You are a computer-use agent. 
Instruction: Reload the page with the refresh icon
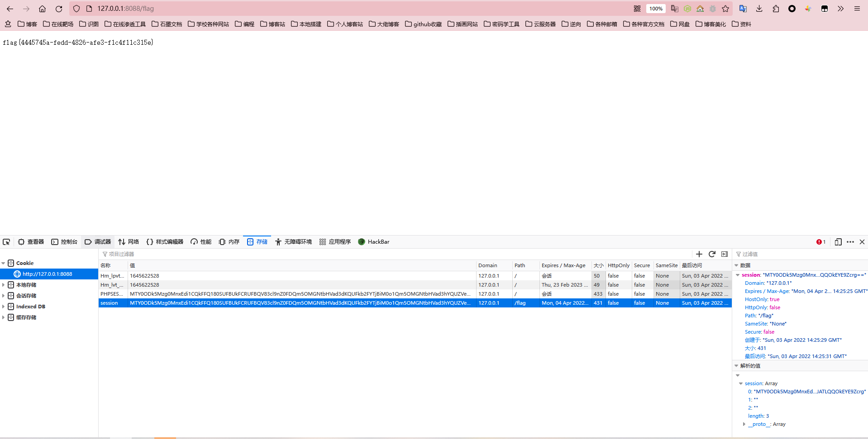tap(59, 9)
